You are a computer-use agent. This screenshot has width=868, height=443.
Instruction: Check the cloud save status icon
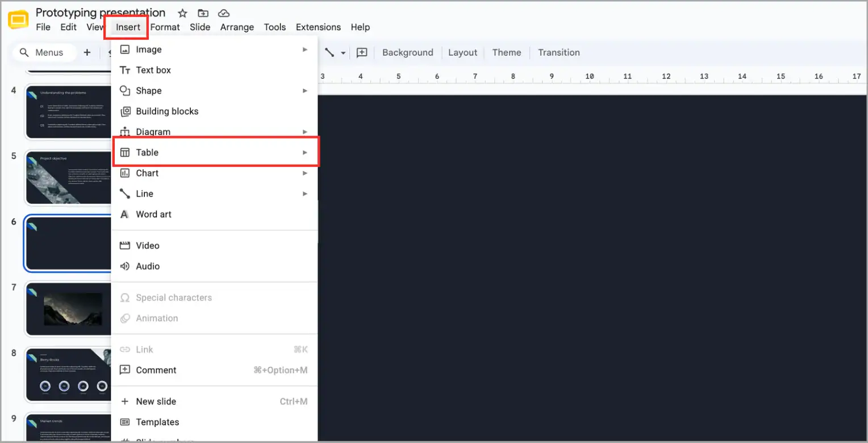pyautogui.click(x=223, y=12)
